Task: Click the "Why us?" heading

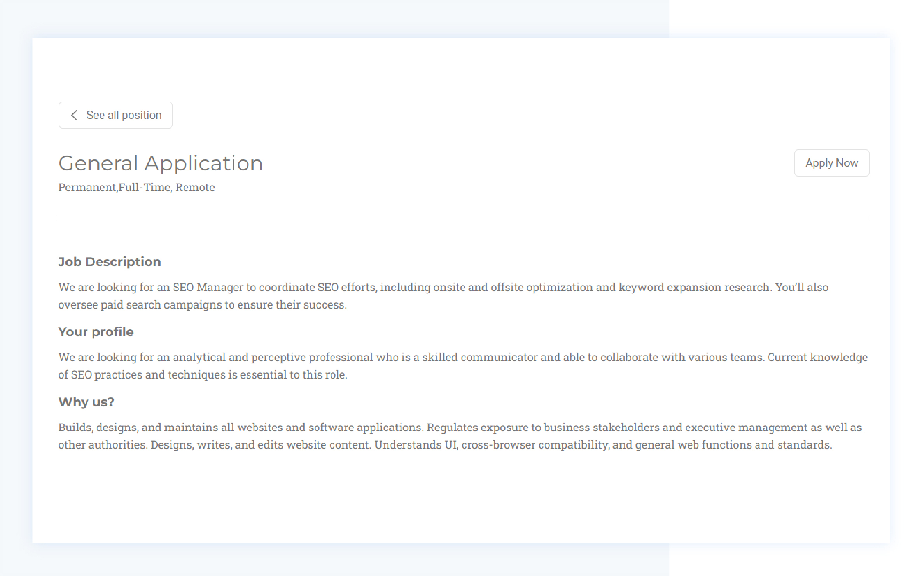Action: tap(86, 402)
